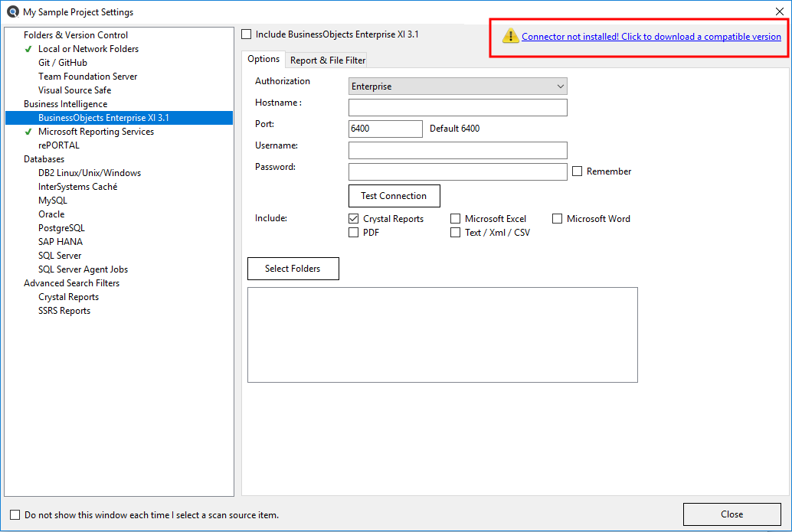The width and height of the screenshot is (792, 532).
Task: Click the Password input field
Action: (x=457, y=171)
